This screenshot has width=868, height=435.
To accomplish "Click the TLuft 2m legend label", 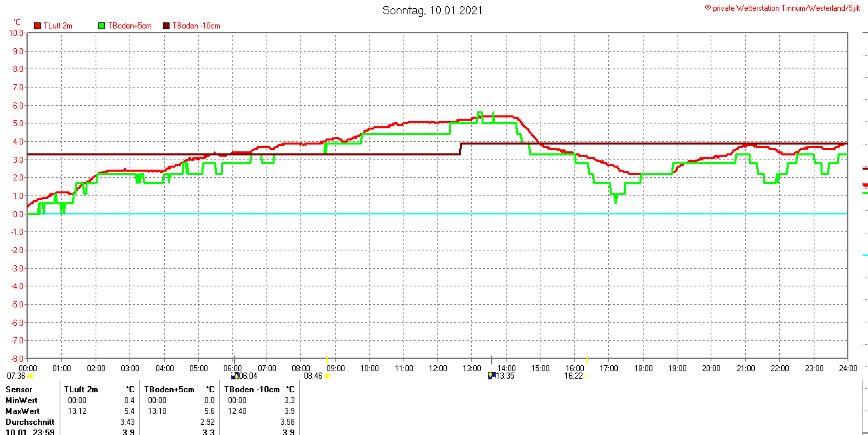I will coord(58,26).
